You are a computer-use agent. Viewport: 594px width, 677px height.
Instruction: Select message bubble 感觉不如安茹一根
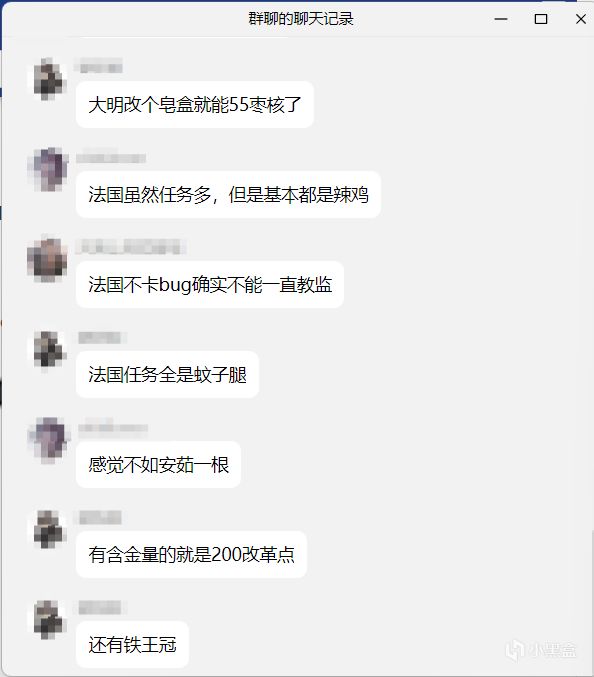[x=158, y=465]
